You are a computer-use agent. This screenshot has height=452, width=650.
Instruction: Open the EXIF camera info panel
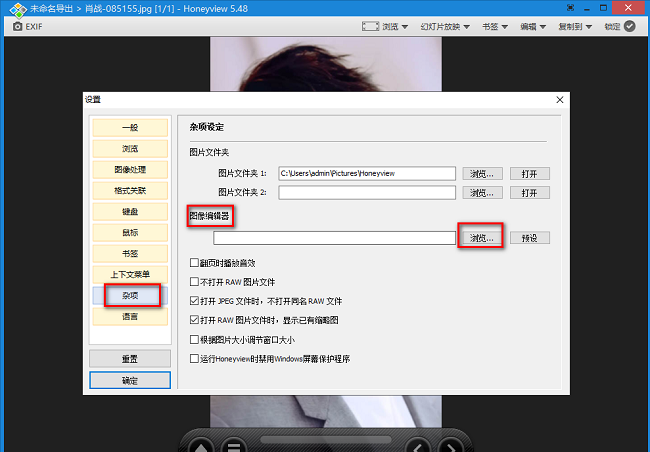coord(27,27)
